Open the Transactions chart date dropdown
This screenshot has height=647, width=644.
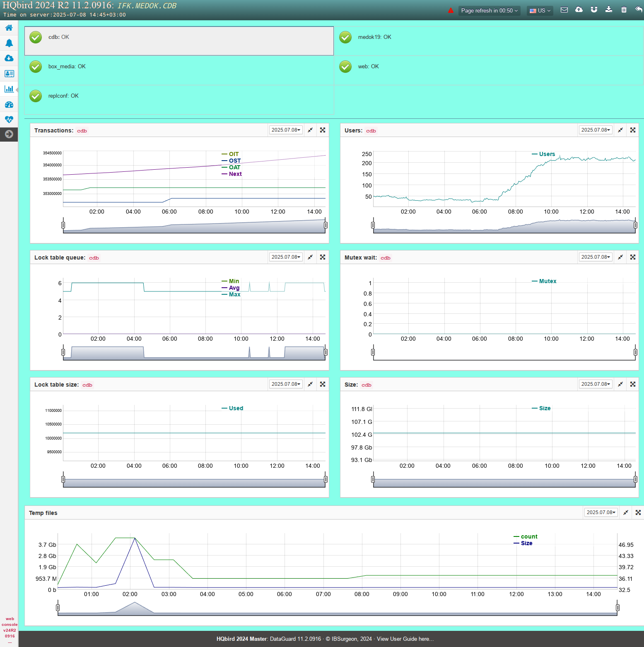click(x=286, y=130)
